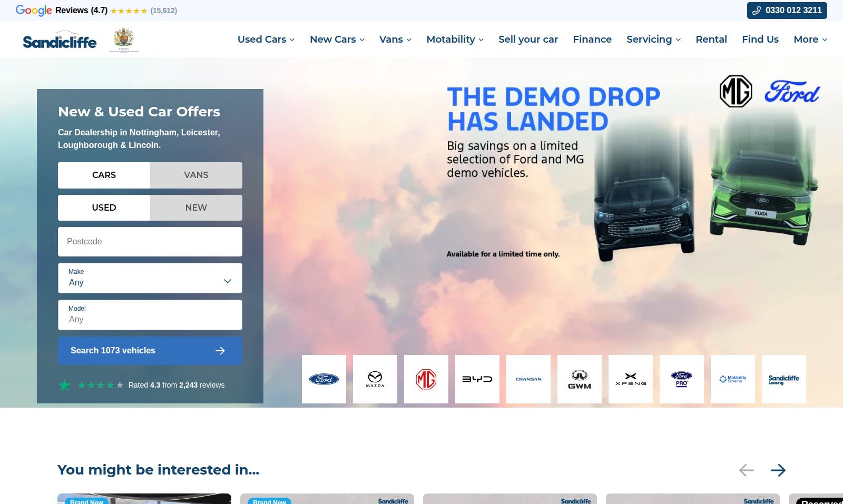Screen dimensions: 843x504
Task: Click the royal warrant crest icon
Action: point(124,40)
